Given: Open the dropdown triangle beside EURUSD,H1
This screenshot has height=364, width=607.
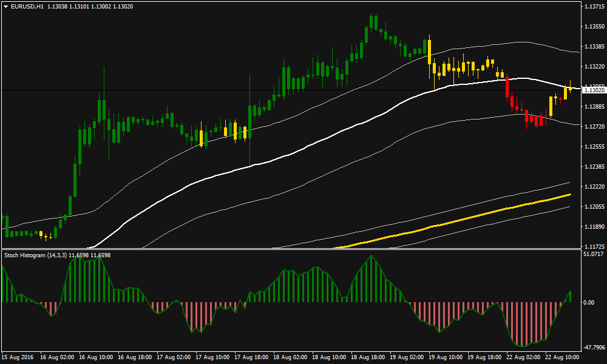Looking at the screenshot, I should [x=5, y=6].
